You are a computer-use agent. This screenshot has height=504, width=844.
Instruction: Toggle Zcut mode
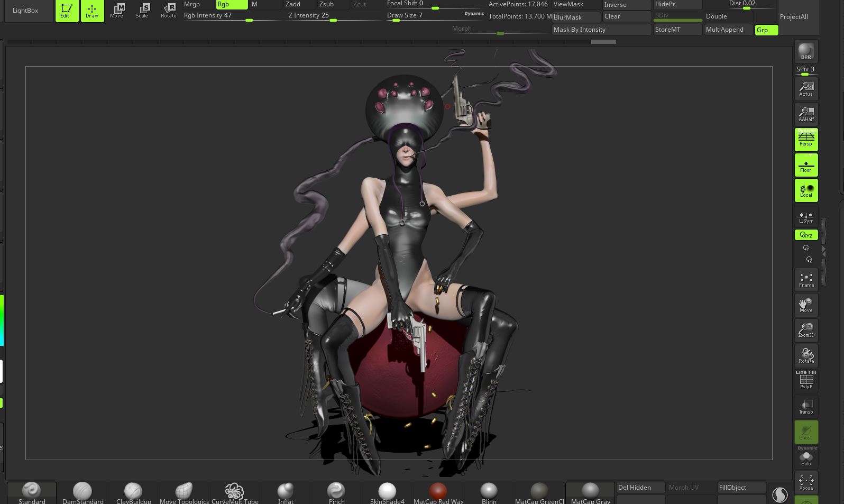[365, 4]
